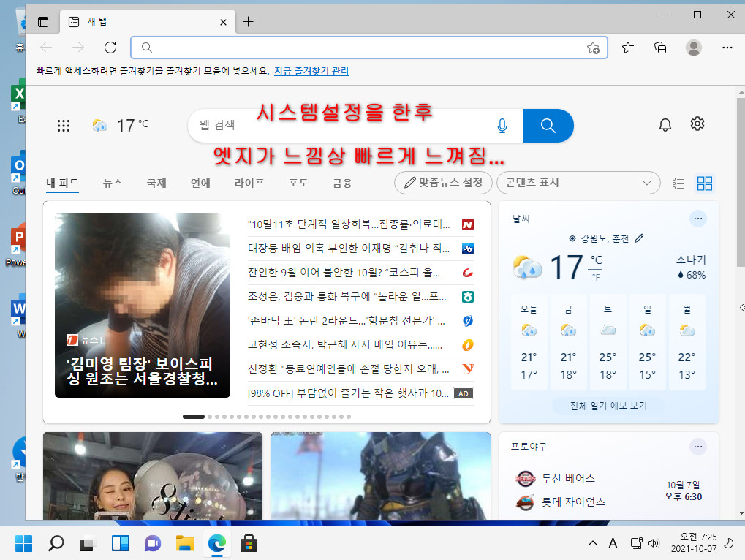Switch temperature unit to °F

597,277
